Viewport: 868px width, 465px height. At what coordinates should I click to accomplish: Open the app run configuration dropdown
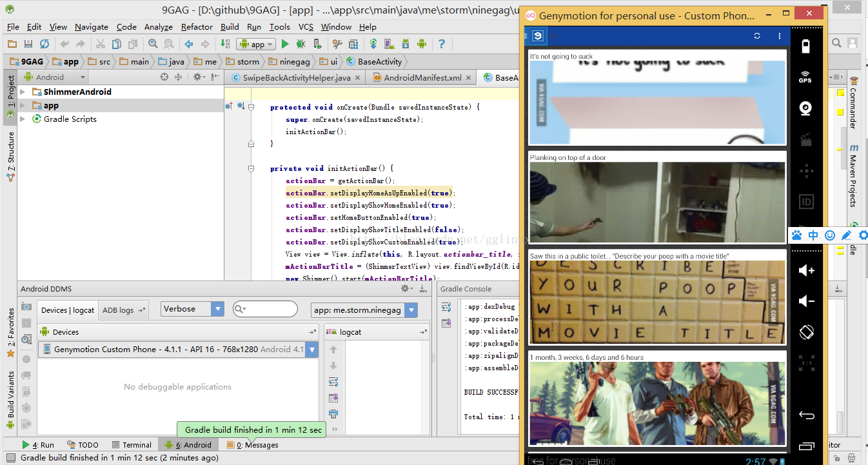[x=256, y=44]
